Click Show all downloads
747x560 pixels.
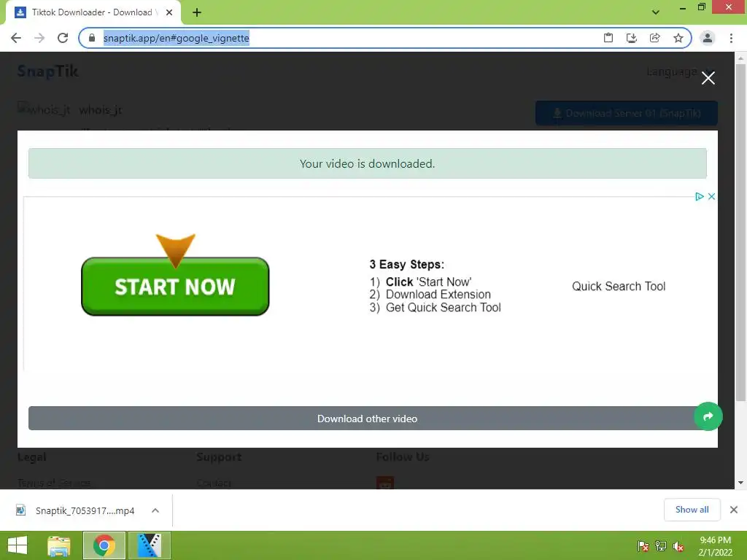click(692, 510)
